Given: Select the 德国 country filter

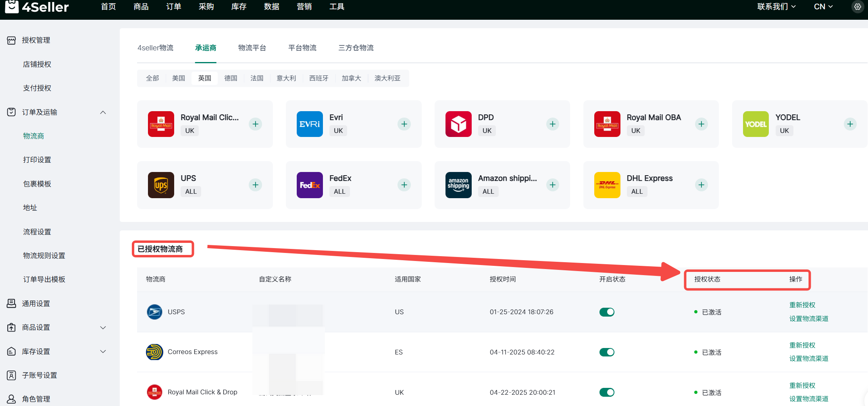Looking at the screenshot, I should (231, 78).
